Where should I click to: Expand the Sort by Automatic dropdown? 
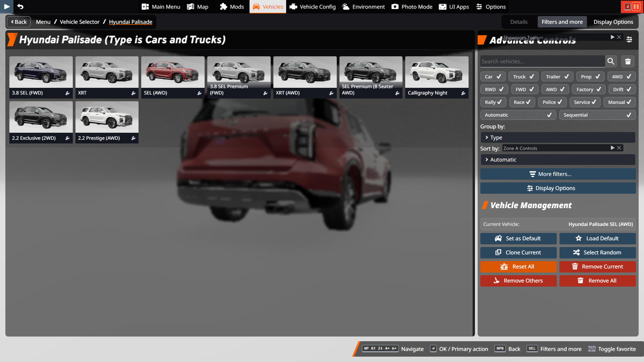[558, 160]
